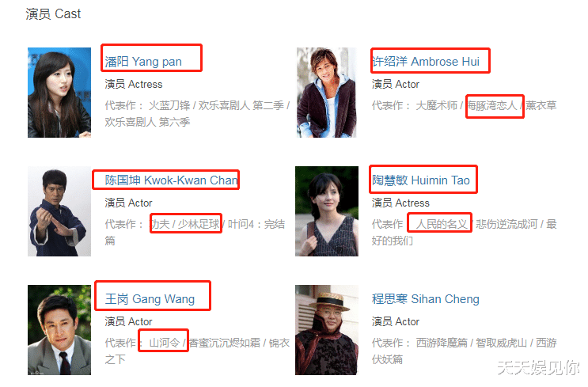588x387 pixels.
Task: Select the work title 大魔术师
Action: tap(437, 106)
